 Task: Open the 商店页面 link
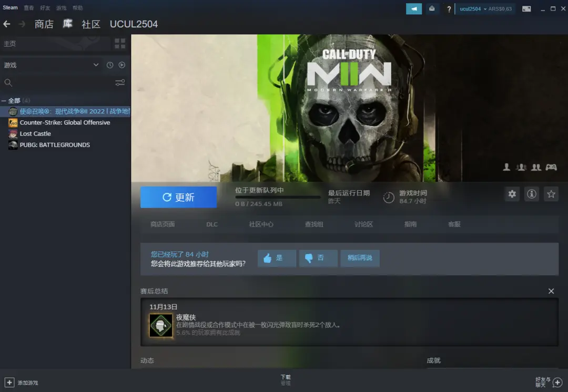163,224
